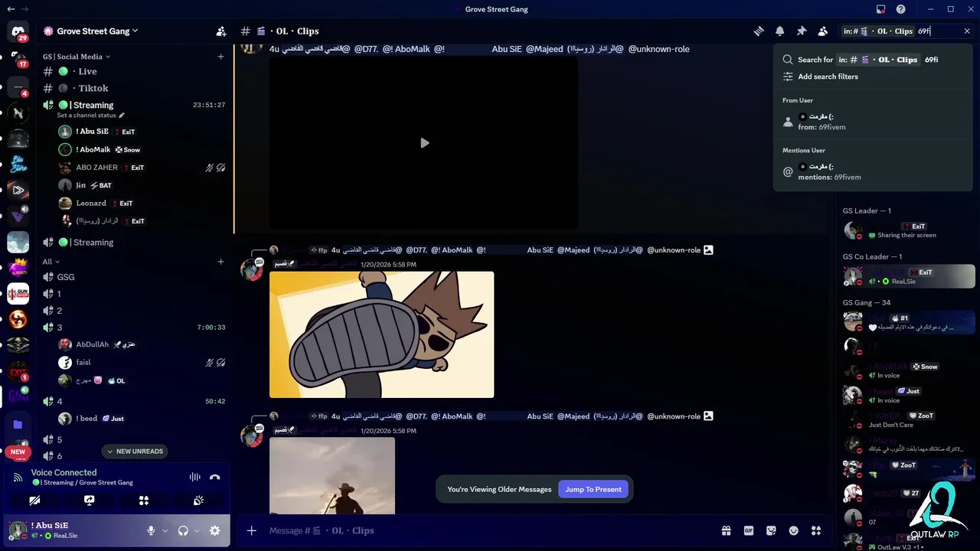Viewport: 980px width, 551px height.
Task: Open the Inbox icon in title bar
Action: point(880,9)
